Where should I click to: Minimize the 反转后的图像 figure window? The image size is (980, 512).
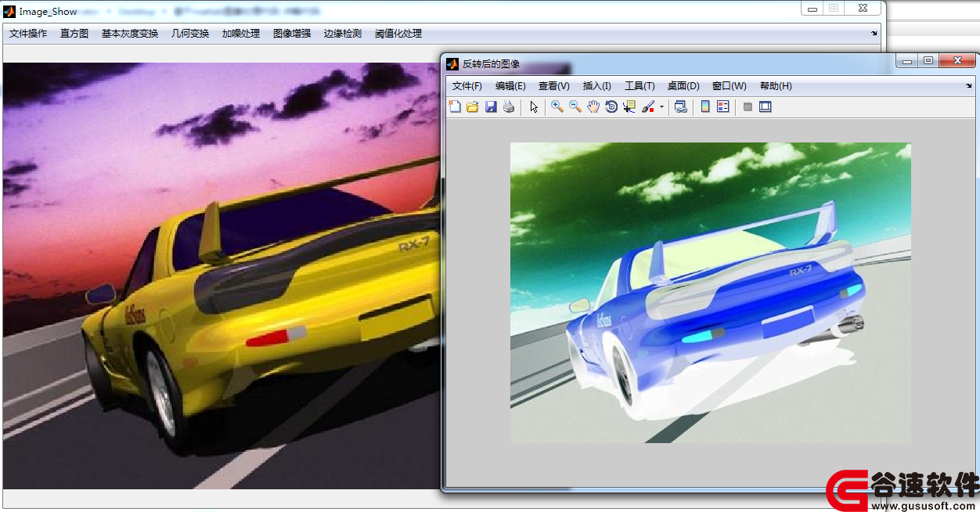[x=906, y=61]
